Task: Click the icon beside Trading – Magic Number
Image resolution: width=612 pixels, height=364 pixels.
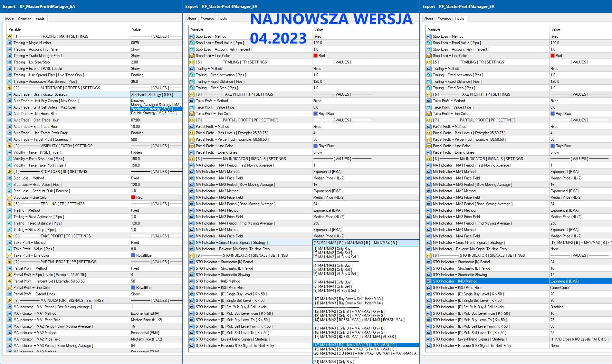Action: 9,43
